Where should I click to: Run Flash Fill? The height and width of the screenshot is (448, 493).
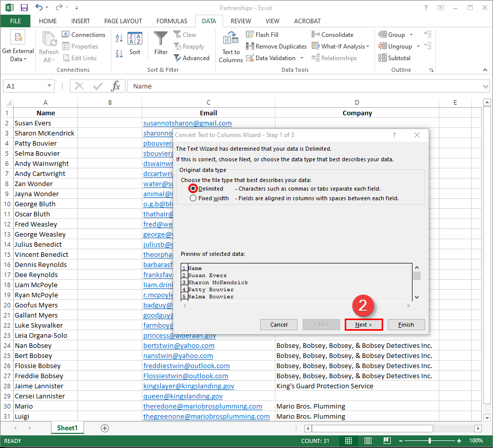pyautogui.click(x=262, y=34)
